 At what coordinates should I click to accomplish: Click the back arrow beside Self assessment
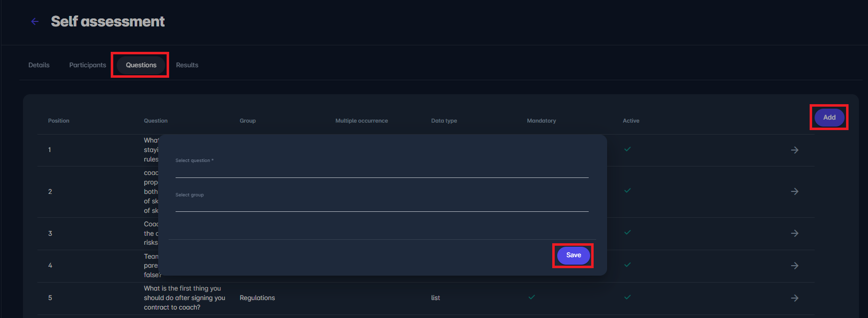(35, 21)
